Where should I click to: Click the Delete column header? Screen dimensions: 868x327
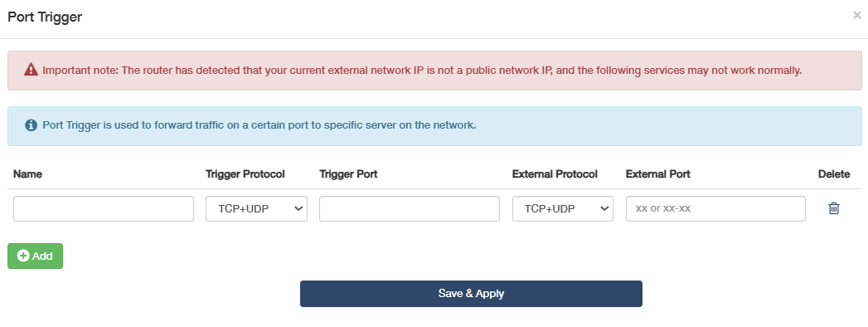pos(834,174)
